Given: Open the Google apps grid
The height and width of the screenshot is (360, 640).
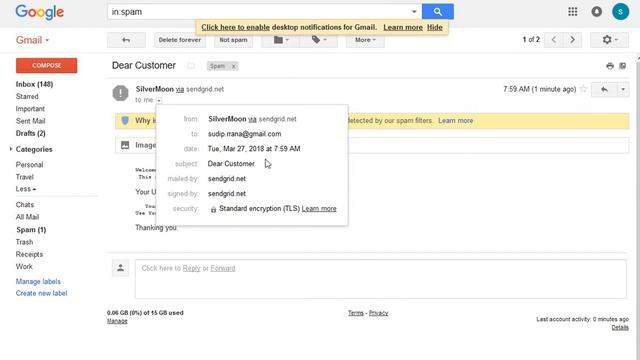Looking at the screenshot, I should tap(573, 12).
